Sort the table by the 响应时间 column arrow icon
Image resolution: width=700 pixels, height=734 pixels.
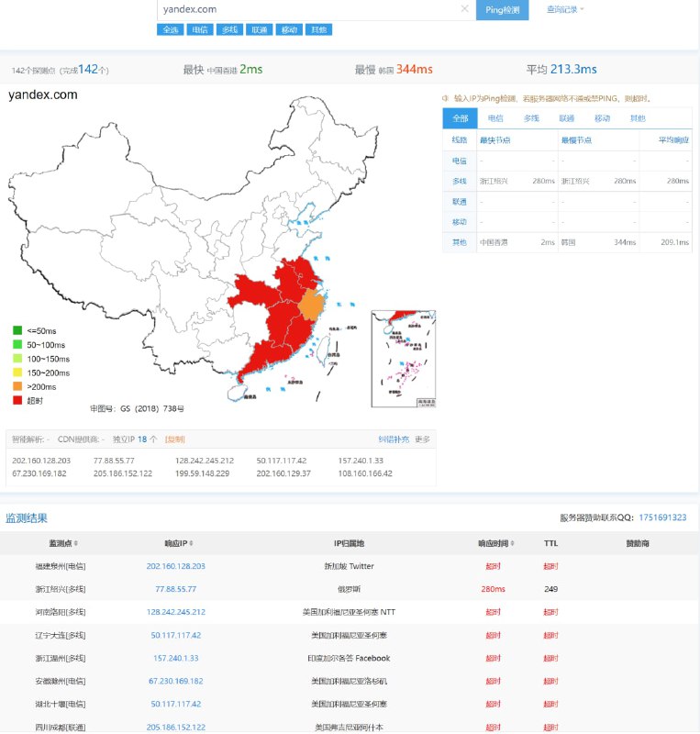point(512,543)
